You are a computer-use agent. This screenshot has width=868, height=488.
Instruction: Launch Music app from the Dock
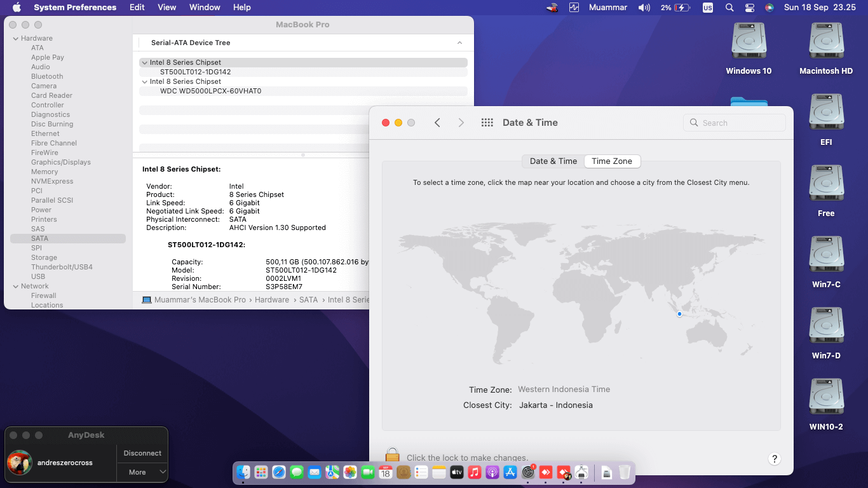[475, 472]
